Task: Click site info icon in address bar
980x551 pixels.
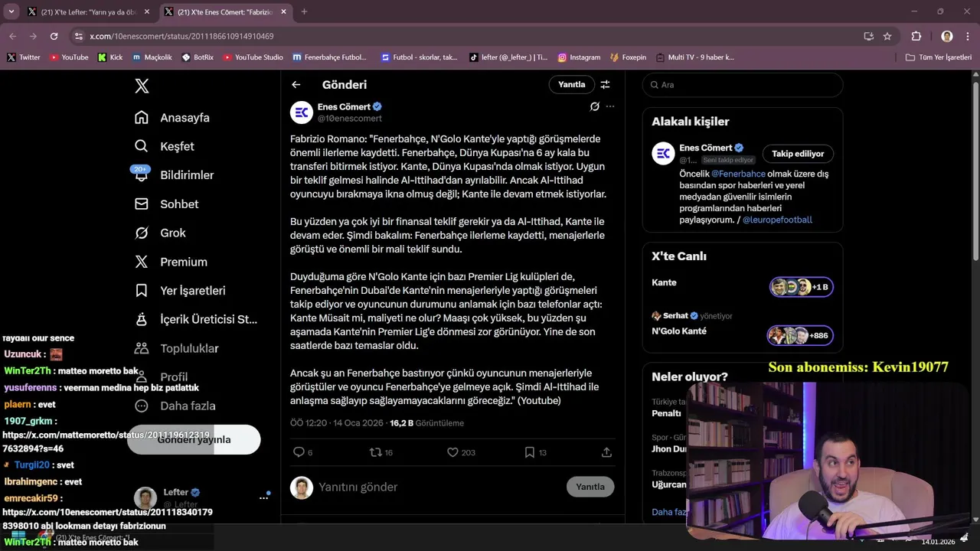Action: click(x=78, y=36)
